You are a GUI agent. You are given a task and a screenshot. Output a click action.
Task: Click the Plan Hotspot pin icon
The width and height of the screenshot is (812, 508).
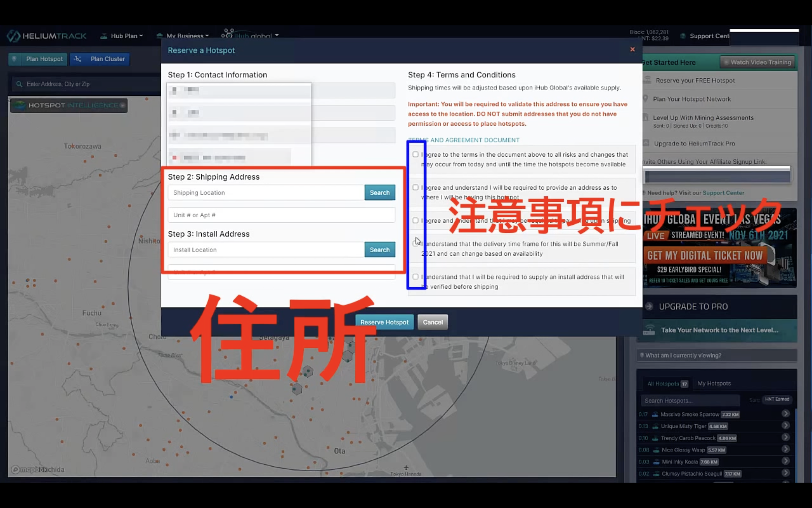coord(14,59)
